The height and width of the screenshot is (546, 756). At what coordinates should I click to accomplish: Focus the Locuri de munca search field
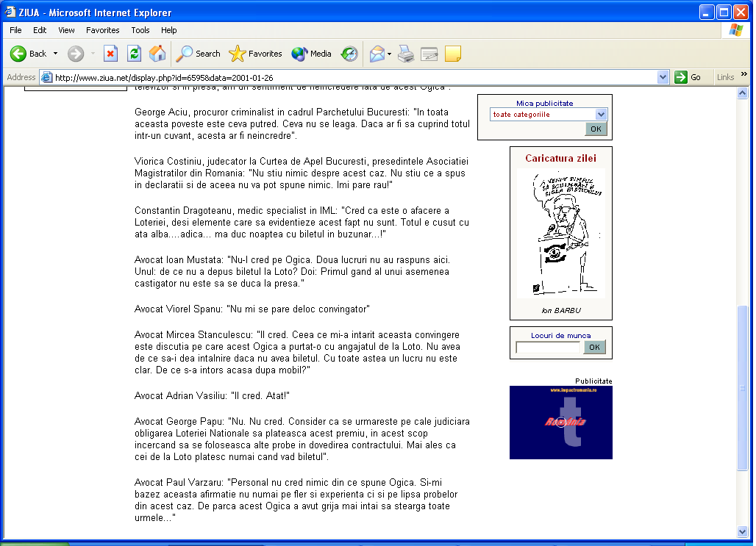pyautogui.click(x=548, y=348)
